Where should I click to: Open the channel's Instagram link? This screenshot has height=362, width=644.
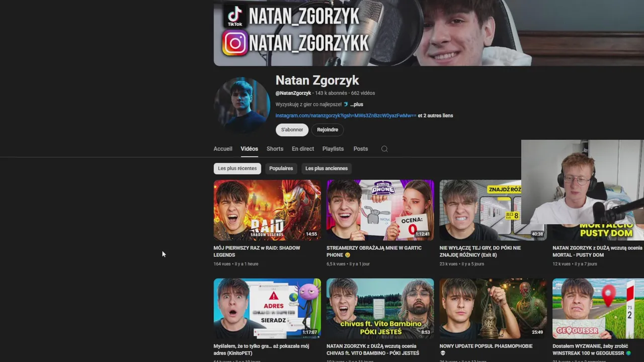click(346, 116)
